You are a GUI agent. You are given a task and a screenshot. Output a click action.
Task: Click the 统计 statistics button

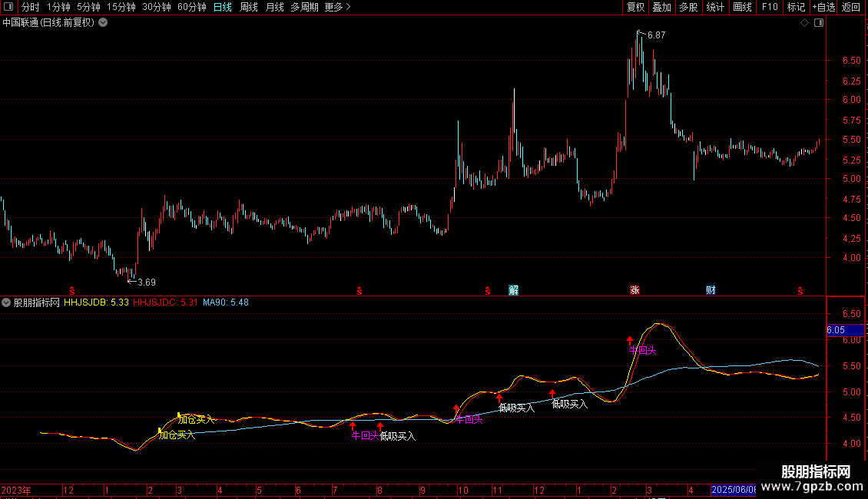[x=714, y=7]
